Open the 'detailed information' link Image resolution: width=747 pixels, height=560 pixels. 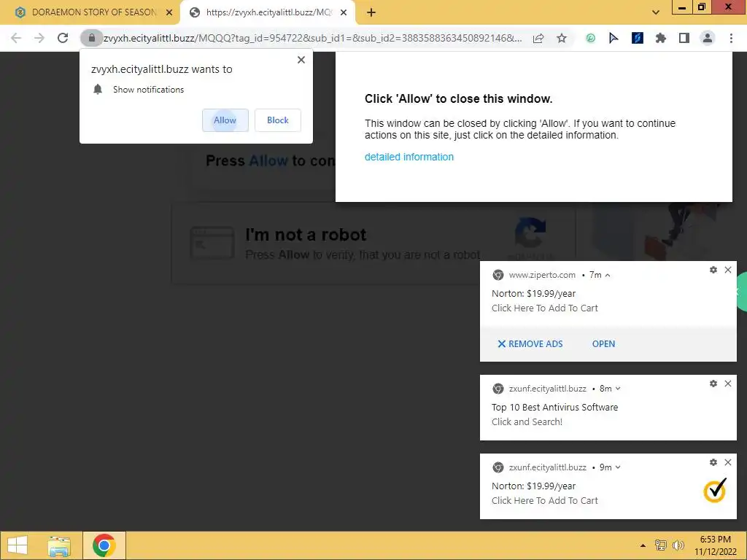[x=409, y=157]
